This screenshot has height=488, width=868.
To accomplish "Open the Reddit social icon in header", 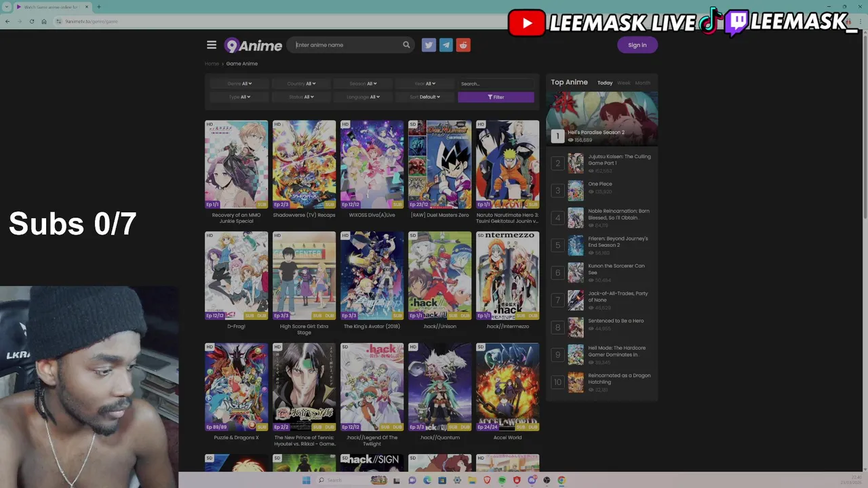I will coord(463,45).
